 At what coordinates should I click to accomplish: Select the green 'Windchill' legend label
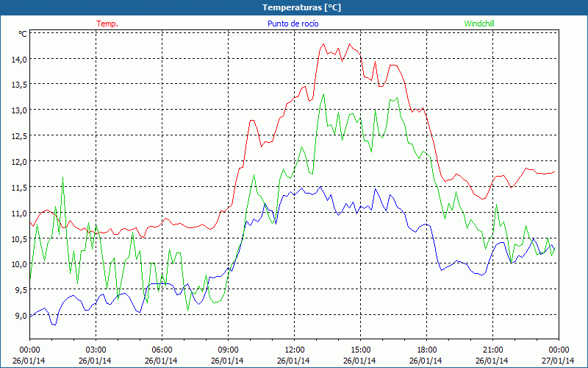point(479,24)
